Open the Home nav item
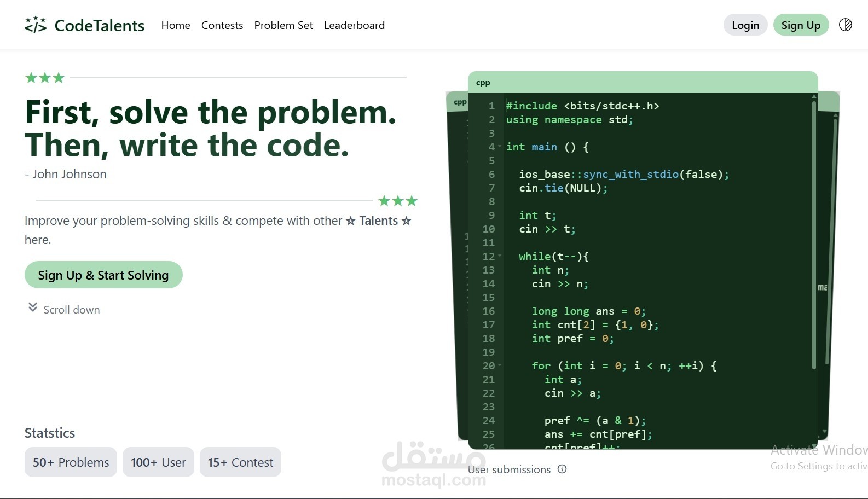The height and width of the screenshot is (499, 868). point(176,25)
